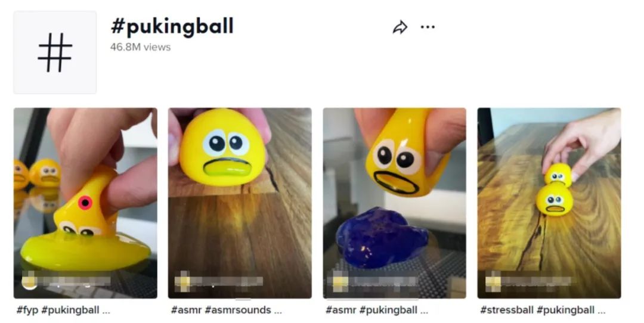Click the #pukingball page title

[x=172, y=27]
